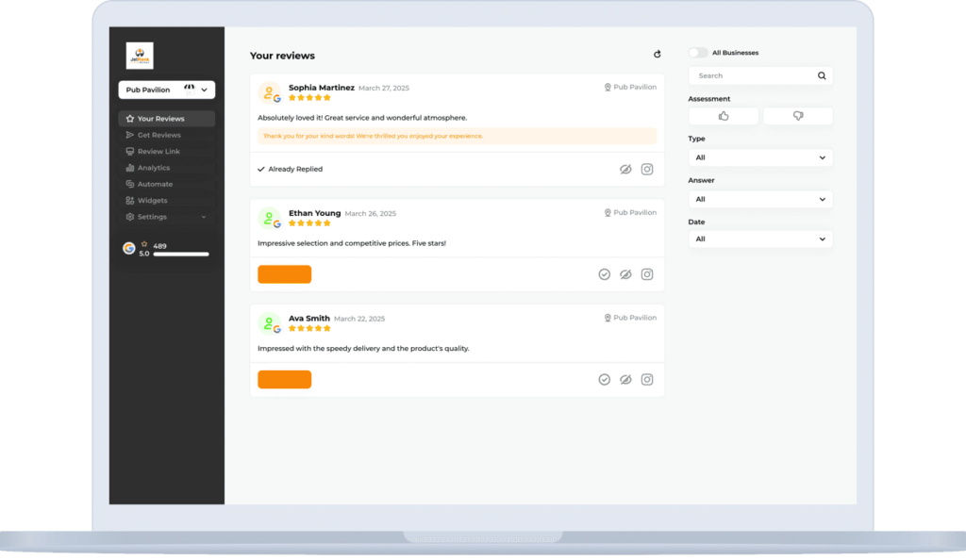966x560 pixels.
Task: Click the orange reply button on Ethan Young's review
Action: tap(285, 274)
